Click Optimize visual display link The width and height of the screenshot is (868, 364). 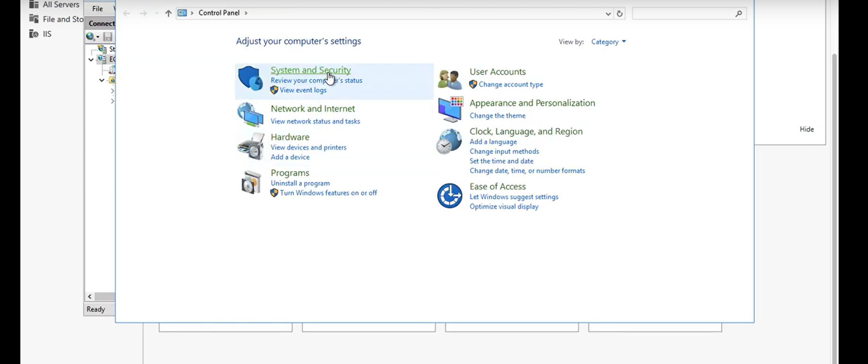(x=504, y=206)
